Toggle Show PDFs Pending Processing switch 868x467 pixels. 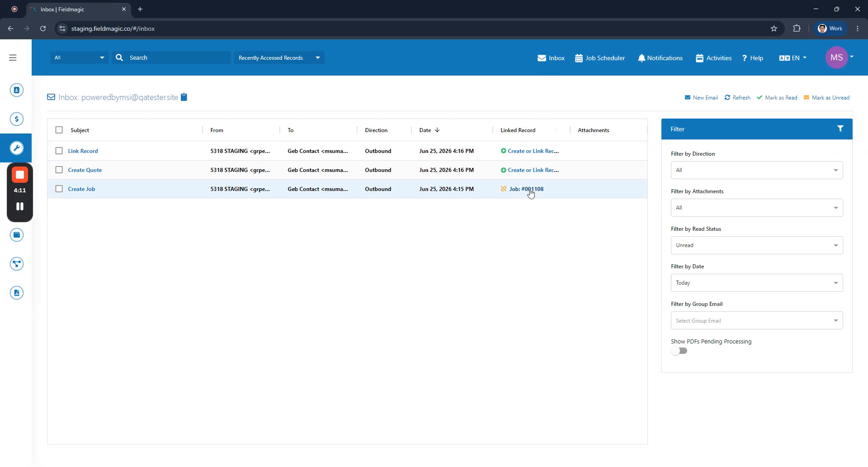[679, 351]
